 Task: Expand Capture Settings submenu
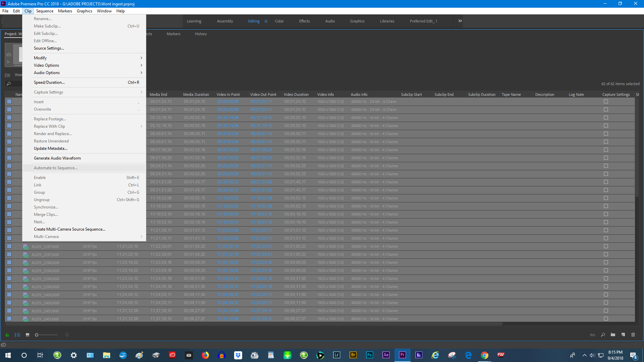coord(84,92)
